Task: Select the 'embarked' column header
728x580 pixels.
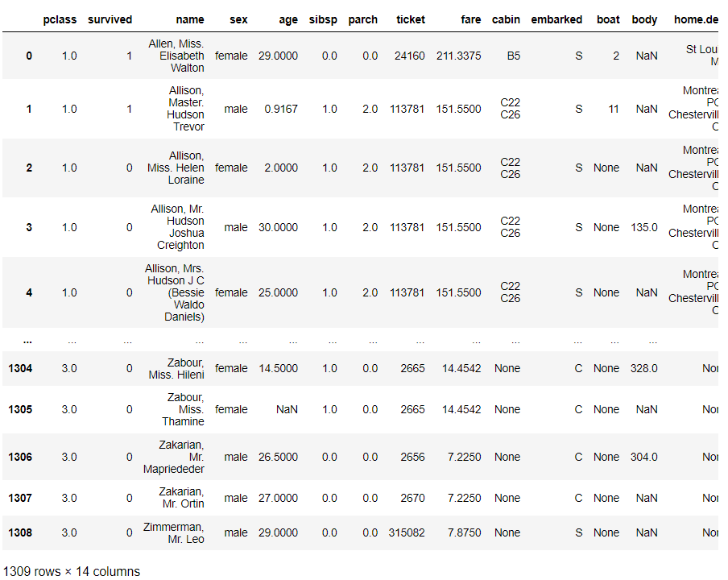Action: (556, 19)
